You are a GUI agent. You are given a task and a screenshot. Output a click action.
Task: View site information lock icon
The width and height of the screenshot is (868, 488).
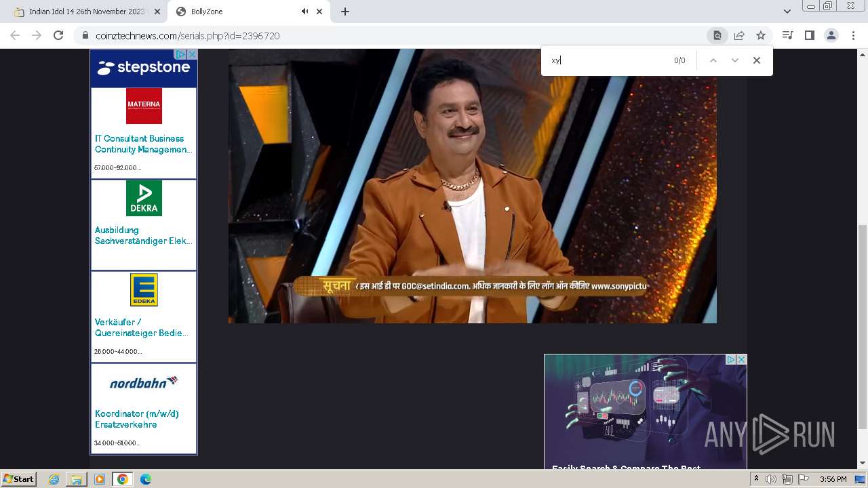85,36
